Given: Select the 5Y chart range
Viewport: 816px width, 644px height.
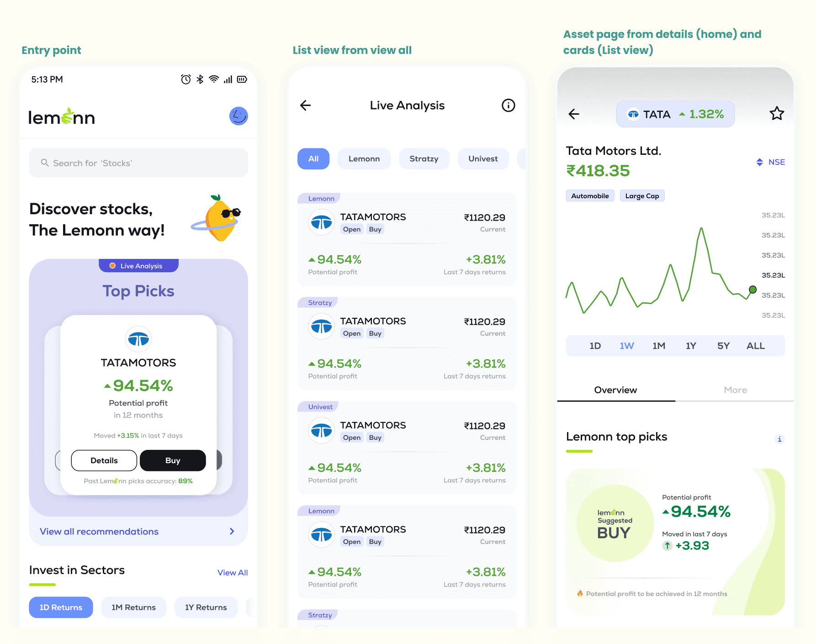Looking at the screenshot, I should coord(723,346).
